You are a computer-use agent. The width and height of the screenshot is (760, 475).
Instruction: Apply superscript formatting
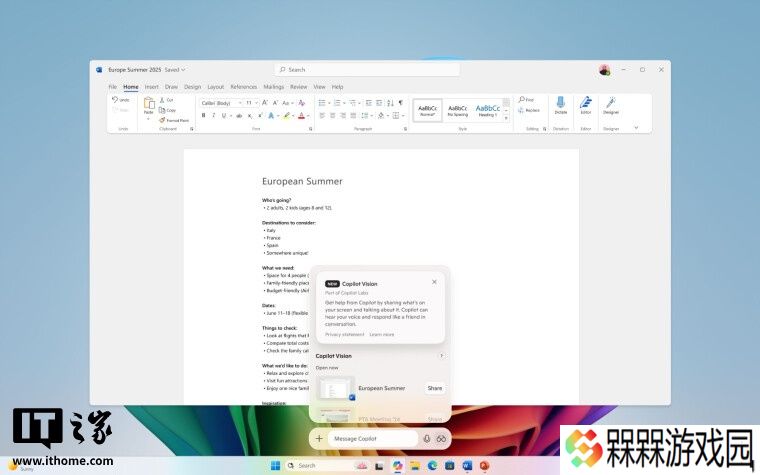click(260, 115)
